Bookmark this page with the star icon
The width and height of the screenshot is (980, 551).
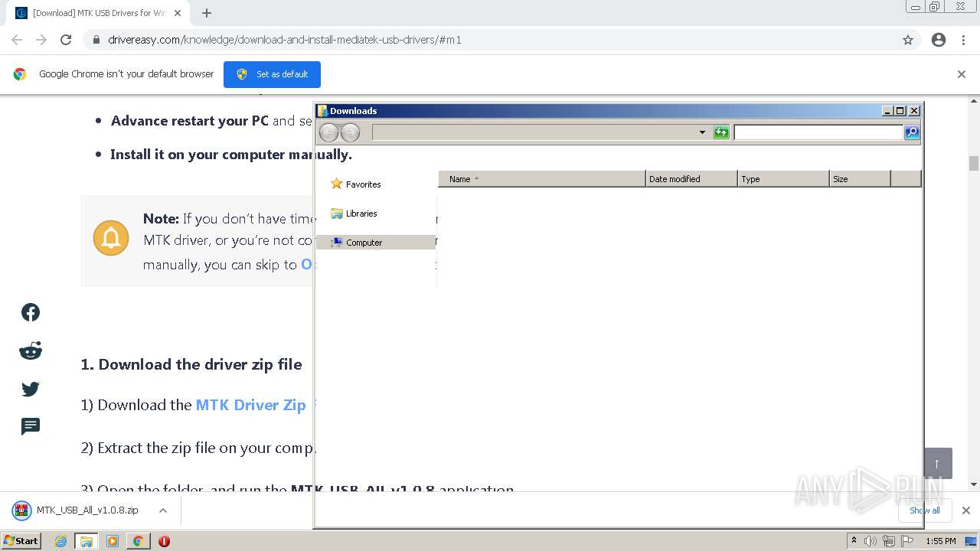[908, 40]
